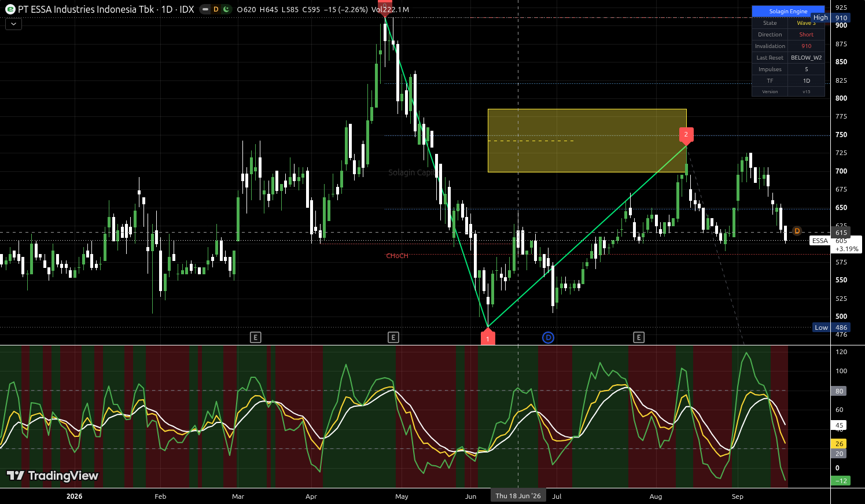Viewport: 865px width, 504px height.
Task: Click the Vol 222.1M readout
Action: click(390, 9)
